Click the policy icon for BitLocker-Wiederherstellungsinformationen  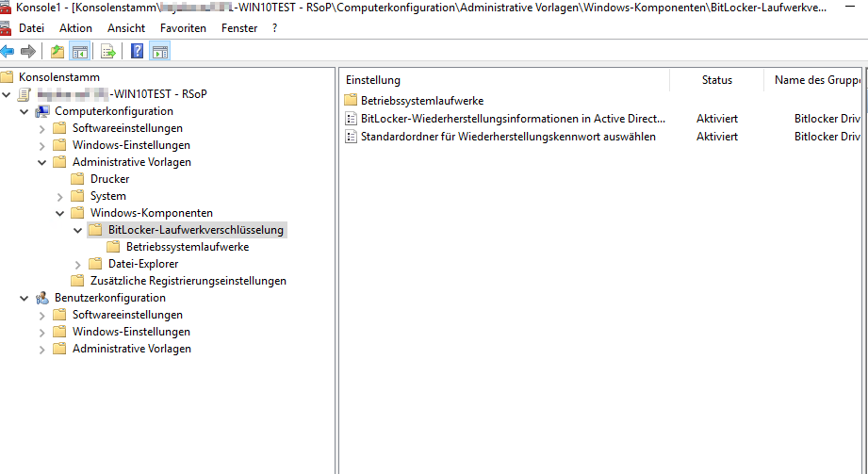(351, 119)
